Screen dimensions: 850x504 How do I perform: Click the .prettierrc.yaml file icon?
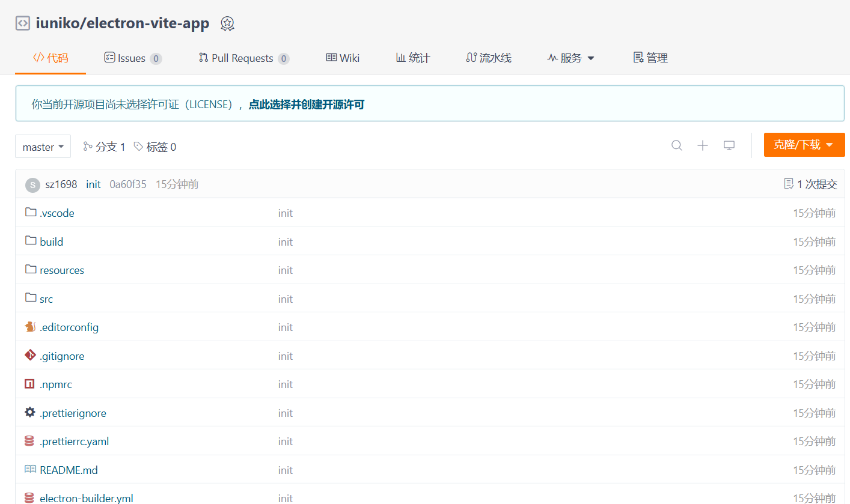click(x=29, y=441)
